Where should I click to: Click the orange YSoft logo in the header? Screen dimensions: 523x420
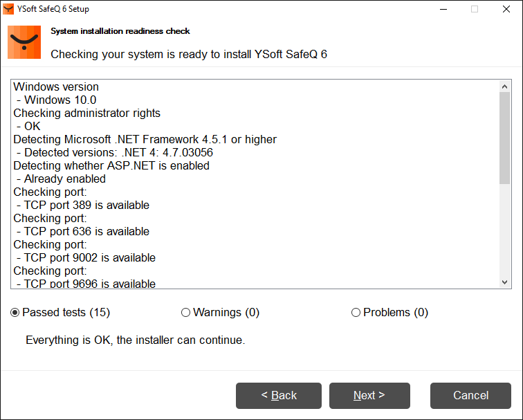(x=24, y=42)
